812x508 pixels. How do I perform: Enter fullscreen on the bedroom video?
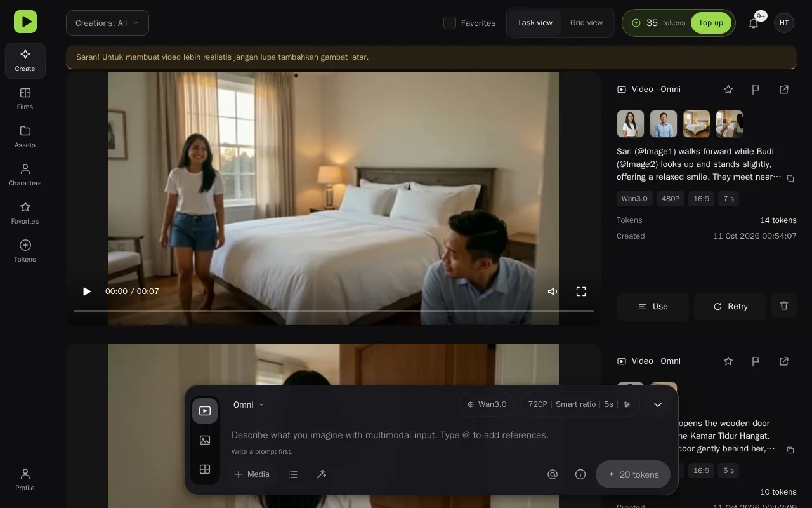coord(581,291)
